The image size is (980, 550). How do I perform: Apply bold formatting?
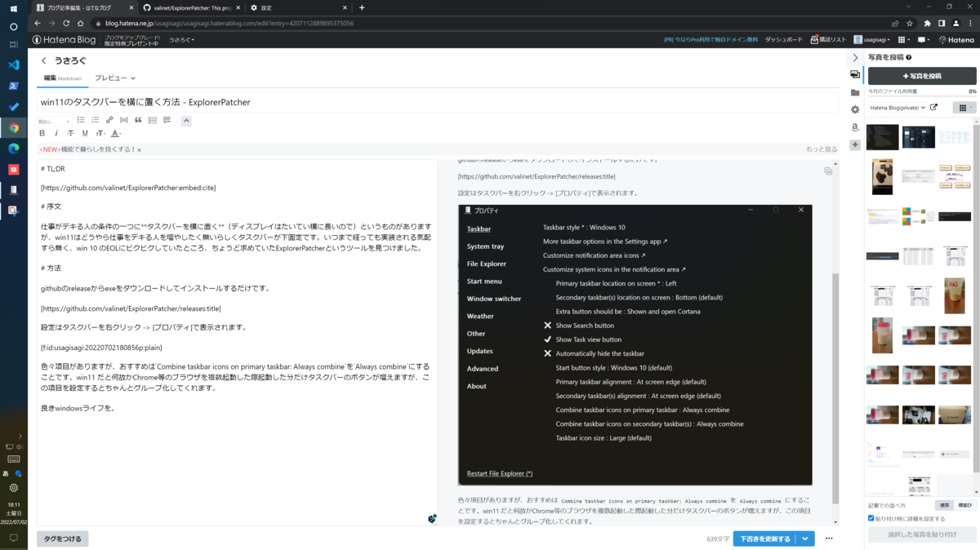coord(42,133)
